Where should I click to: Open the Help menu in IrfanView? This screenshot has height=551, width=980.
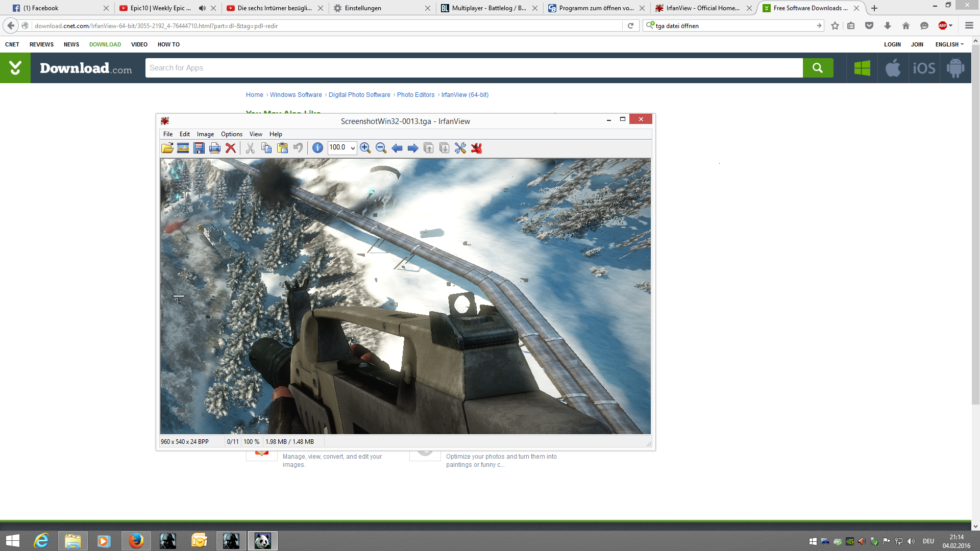coord(276,134)
